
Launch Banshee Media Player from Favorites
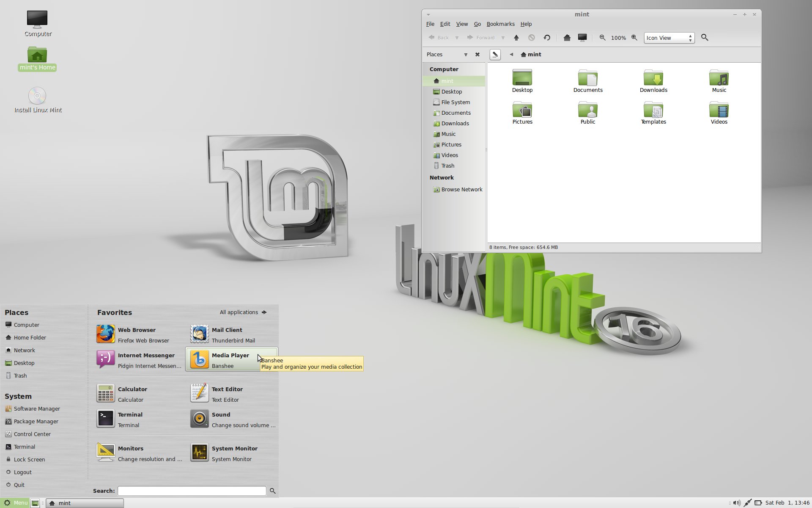coord(231,360)
